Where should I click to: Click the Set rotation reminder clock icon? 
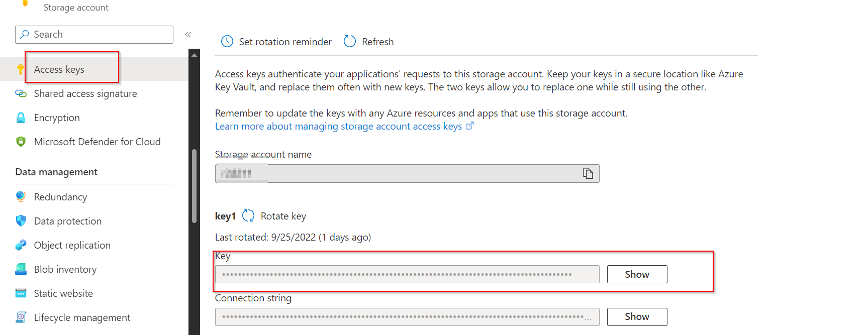227,42
